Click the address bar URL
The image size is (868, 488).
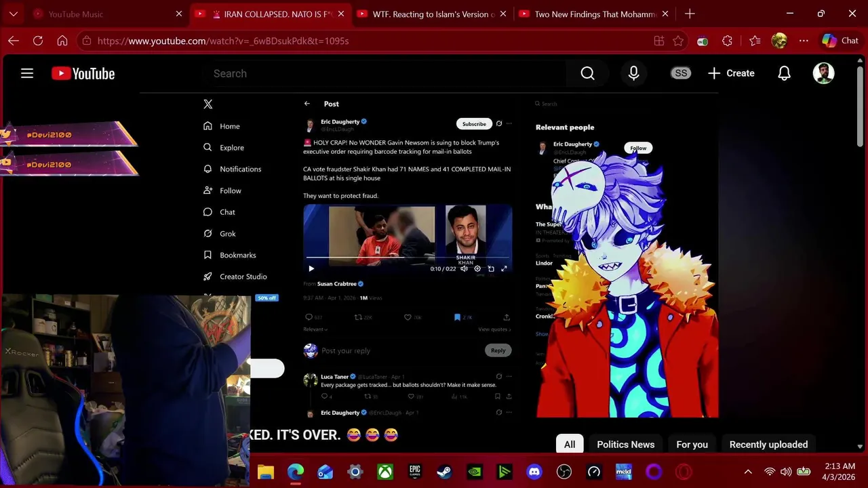click(223, 41)
